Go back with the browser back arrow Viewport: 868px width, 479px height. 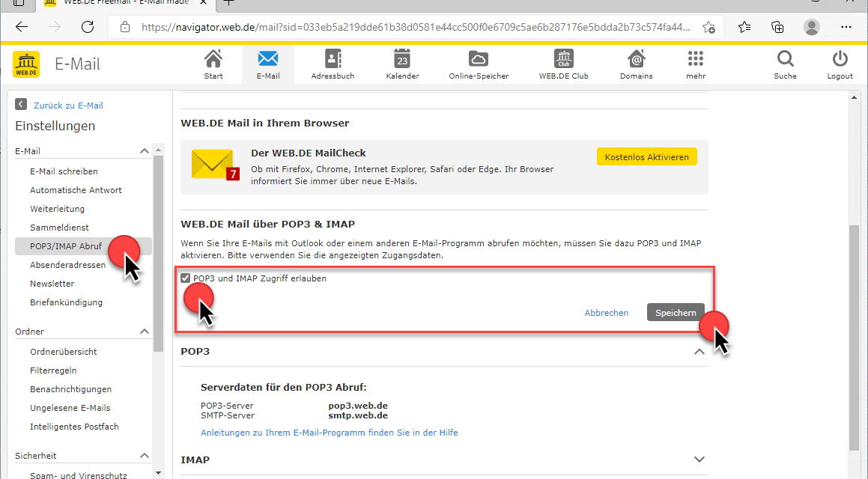(22, 26)
